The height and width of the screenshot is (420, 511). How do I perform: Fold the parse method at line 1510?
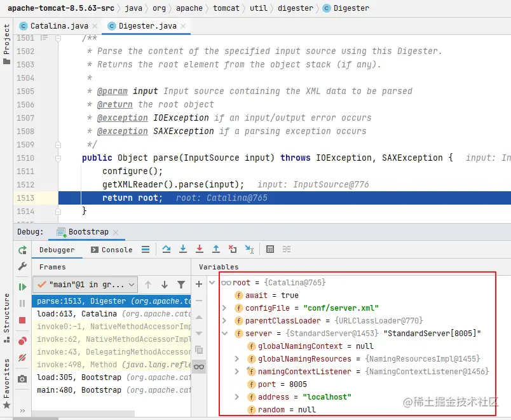pos(58,158)
